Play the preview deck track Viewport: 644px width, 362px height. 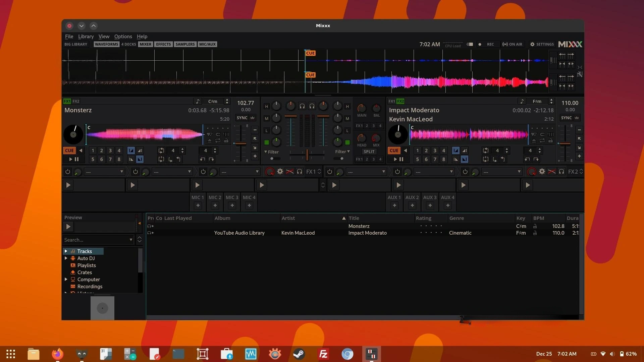68,227
